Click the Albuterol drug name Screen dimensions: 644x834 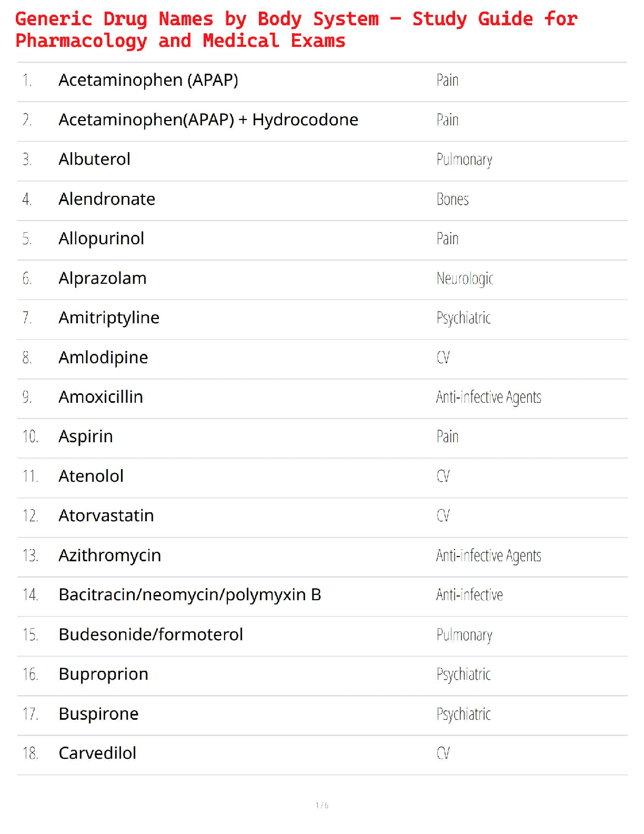95,159
